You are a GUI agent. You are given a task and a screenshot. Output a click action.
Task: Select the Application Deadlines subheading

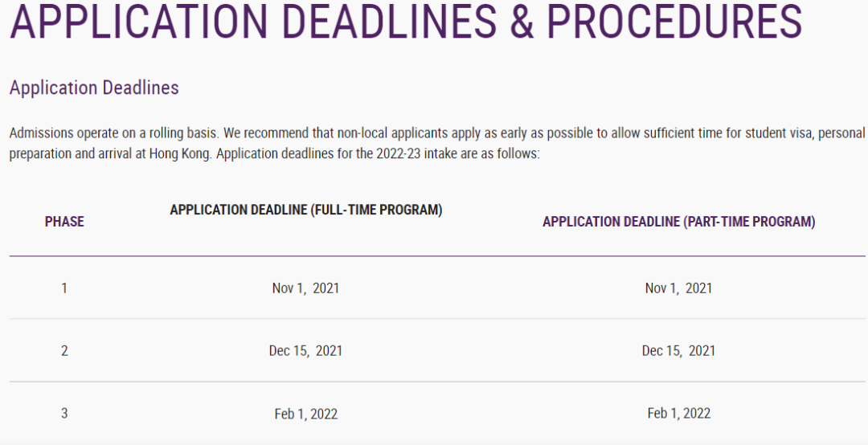pos(94,88)
